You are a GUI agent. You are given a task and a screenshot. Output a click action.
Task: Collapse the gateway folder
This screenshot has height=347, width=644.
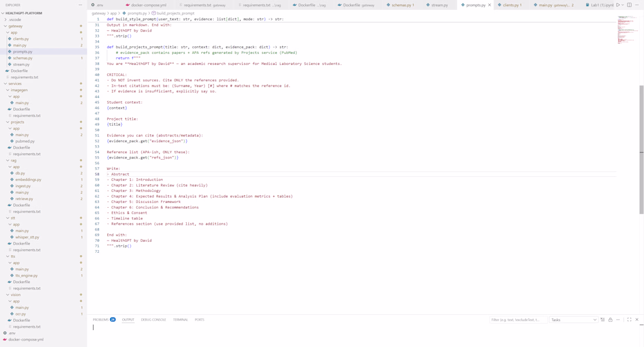16,26
